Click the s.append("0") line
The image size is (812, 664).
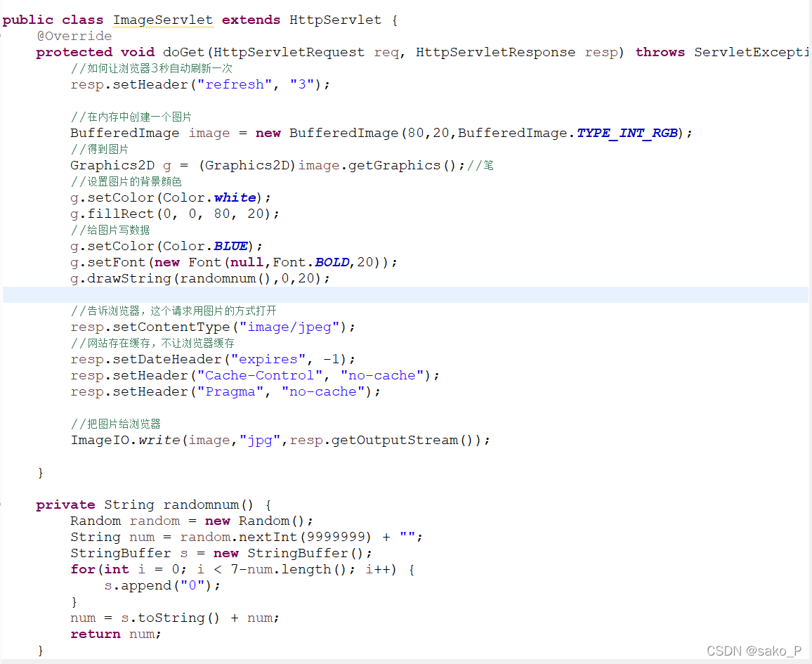tap(162, 586)
